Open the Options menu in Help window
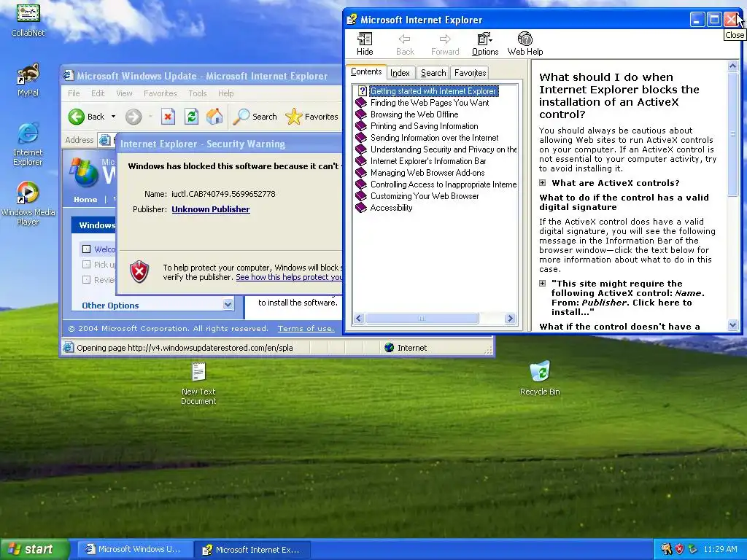Viewport: 747px width, 560px height. click(485, 44)
